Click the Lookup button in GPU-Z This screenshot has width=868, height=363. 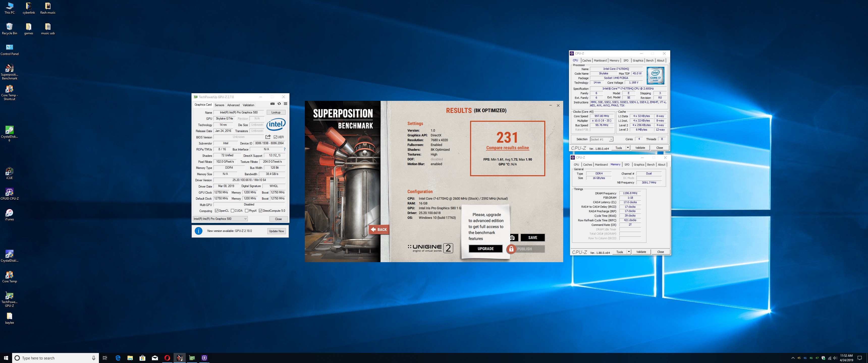(x=276, y=112)
